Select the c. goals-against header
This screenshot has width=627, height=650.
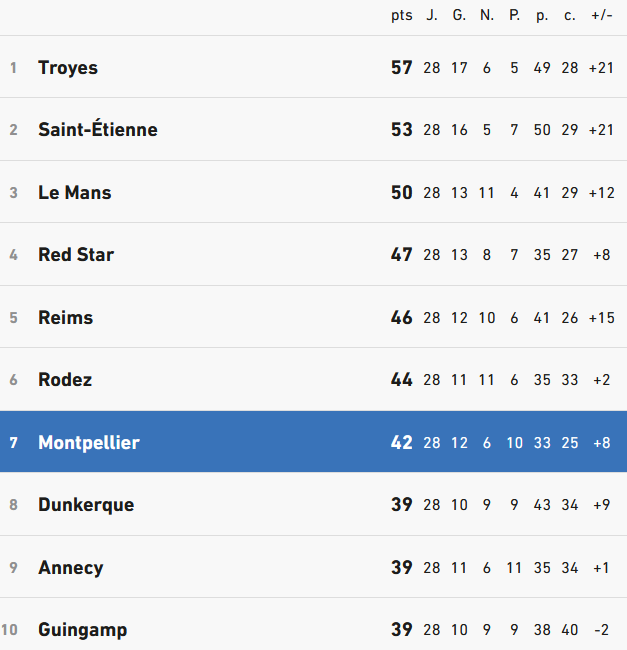[570, 15]
